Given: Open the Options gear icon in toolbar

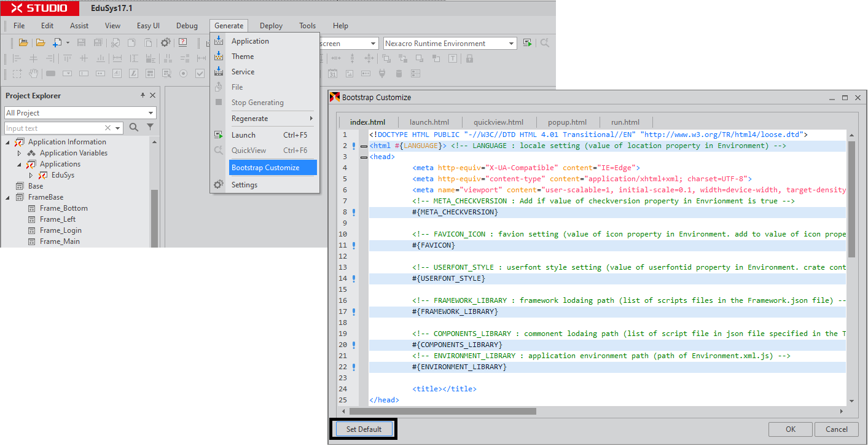Looking at the screenshot, I should pos(165,43).
